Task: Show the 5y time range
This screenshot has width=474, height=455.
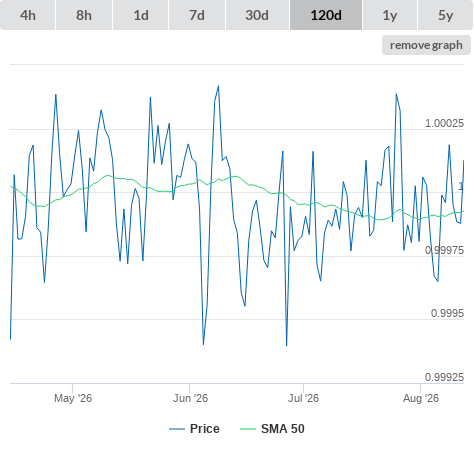Action: 445,15
